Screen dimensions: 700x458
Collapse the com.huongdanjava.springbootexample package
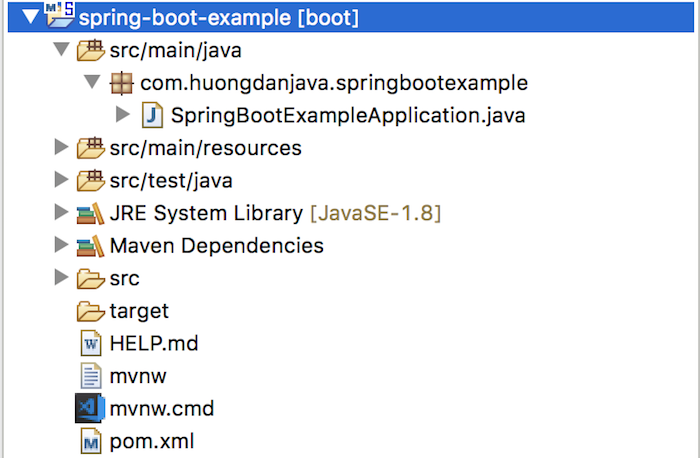(92, 82)
